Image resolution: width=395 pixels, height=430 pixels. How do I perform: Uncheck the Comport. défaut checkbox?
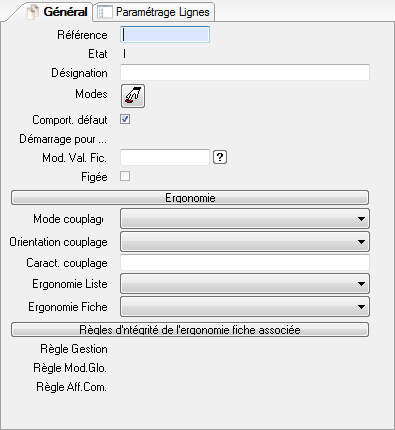tap(125, 119)
